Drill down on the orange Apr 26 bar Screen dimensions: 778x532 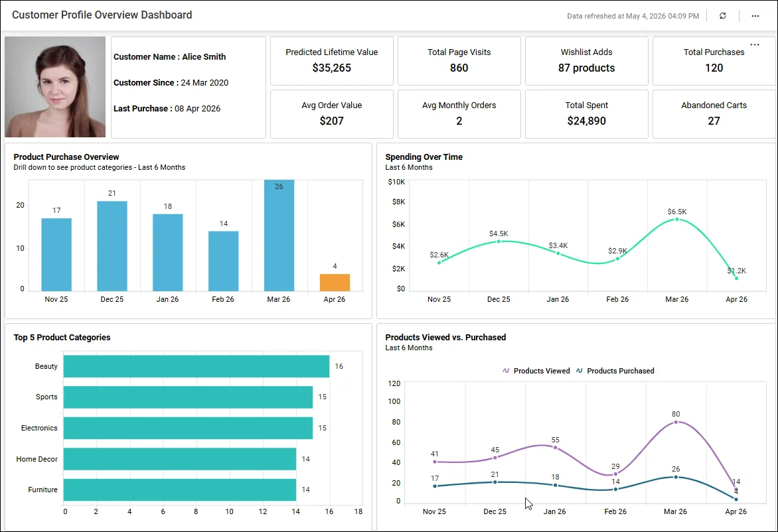point(335,283)
